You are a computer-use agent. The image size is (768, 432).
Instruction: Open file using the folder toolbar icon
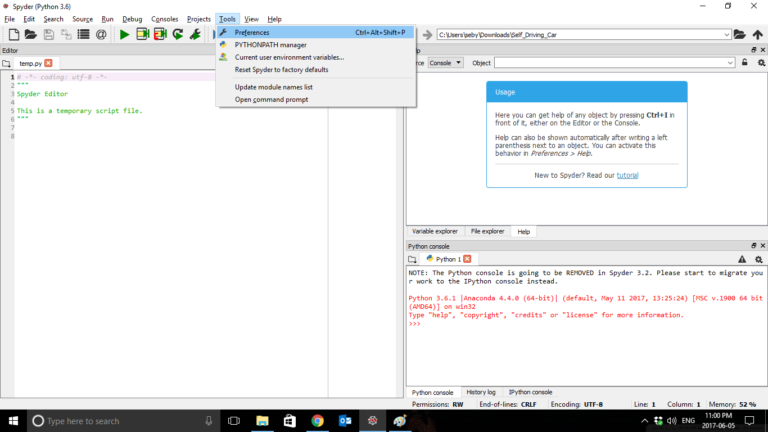click(x=31, y=34)
